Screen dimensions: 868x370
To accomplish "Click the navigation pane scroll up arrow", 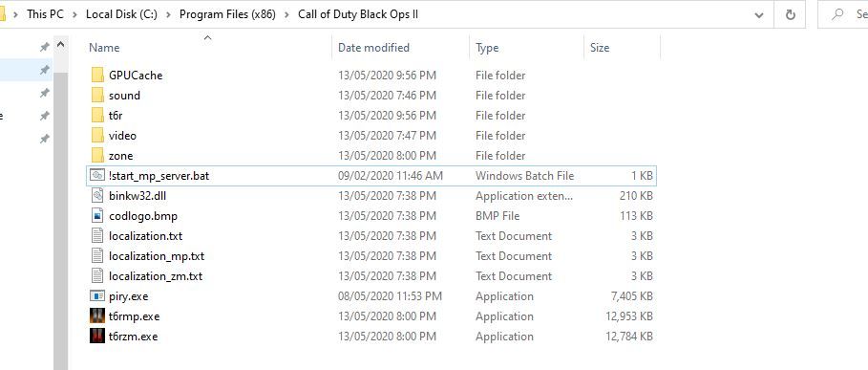I will point(60,44).
